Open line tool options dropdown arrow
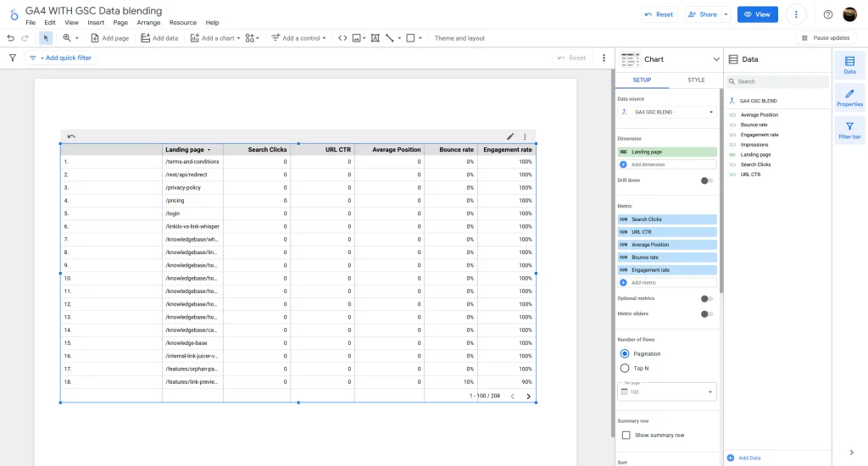 [x=400, y=38]
